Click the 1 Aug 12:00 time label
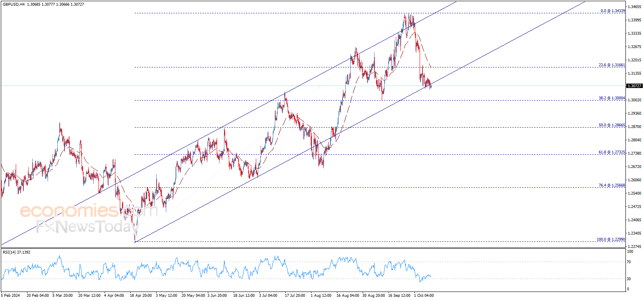Image resolution: width=644 pixels, height=300 pixels. 321,296
